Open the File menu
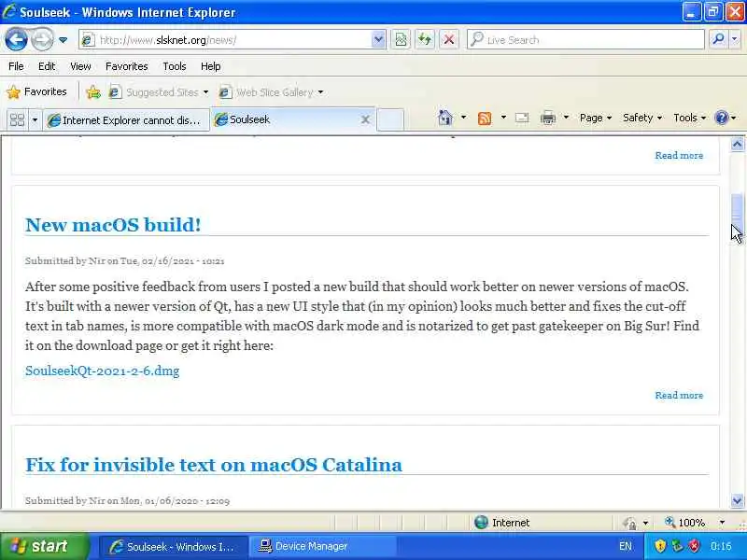This screenshot has height=560, width=747. tap(16, 66)
